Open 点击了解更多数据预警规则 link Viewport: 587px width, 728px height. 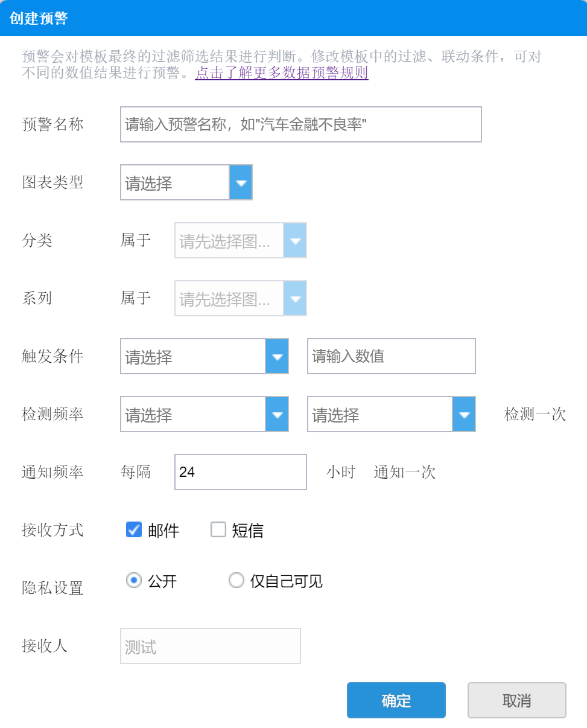coord(282,74)
